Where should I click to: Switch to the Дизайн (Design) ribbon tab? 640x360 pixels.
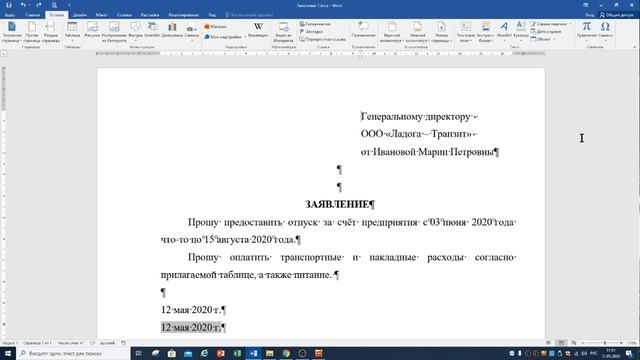pos(80,15)
